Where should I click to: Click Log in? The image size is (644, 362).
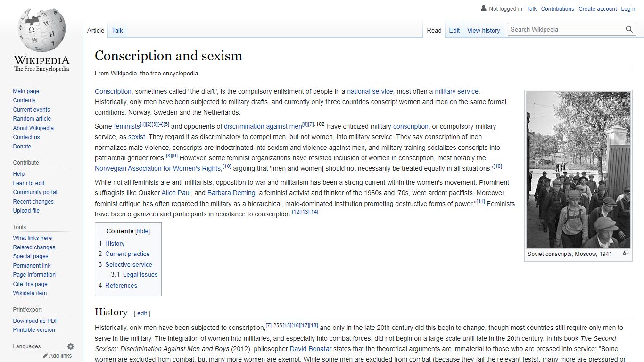[x=629, y=9]
